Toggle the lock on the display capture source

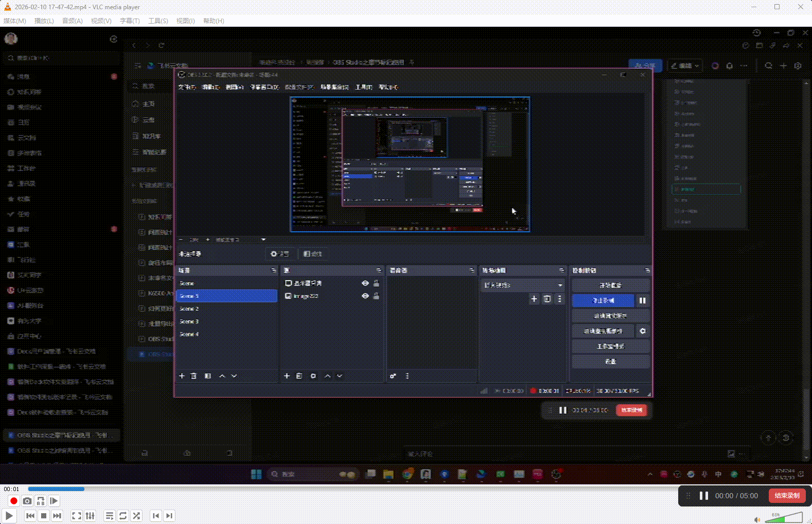(x=376, y=283)
